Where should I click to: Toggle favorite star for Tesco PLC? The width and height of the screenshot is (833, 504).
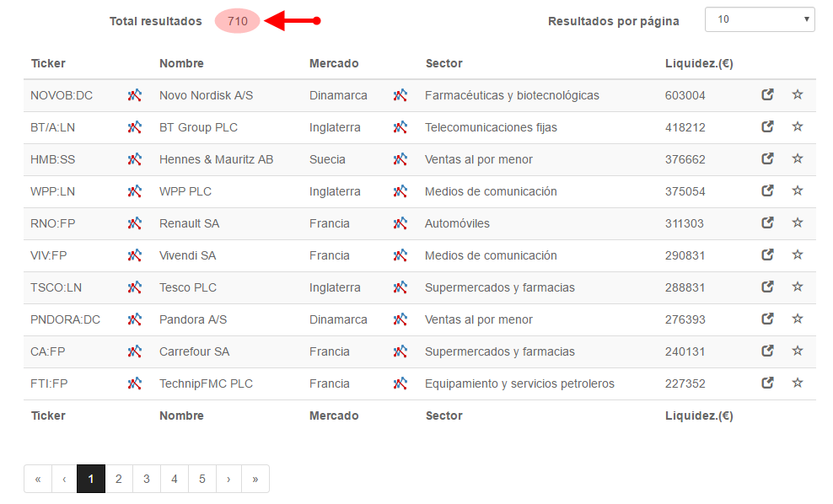[798, 287]
